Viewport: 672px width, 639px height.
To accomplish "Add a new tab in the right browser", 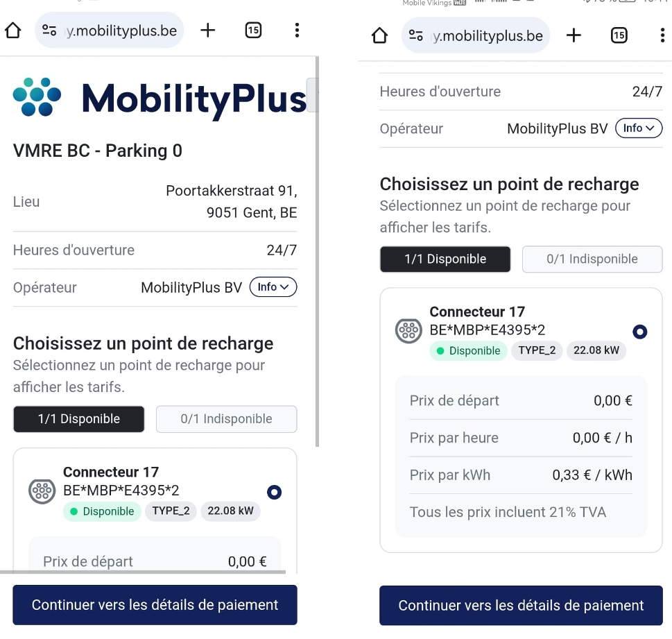I will [x=574, y=35].
